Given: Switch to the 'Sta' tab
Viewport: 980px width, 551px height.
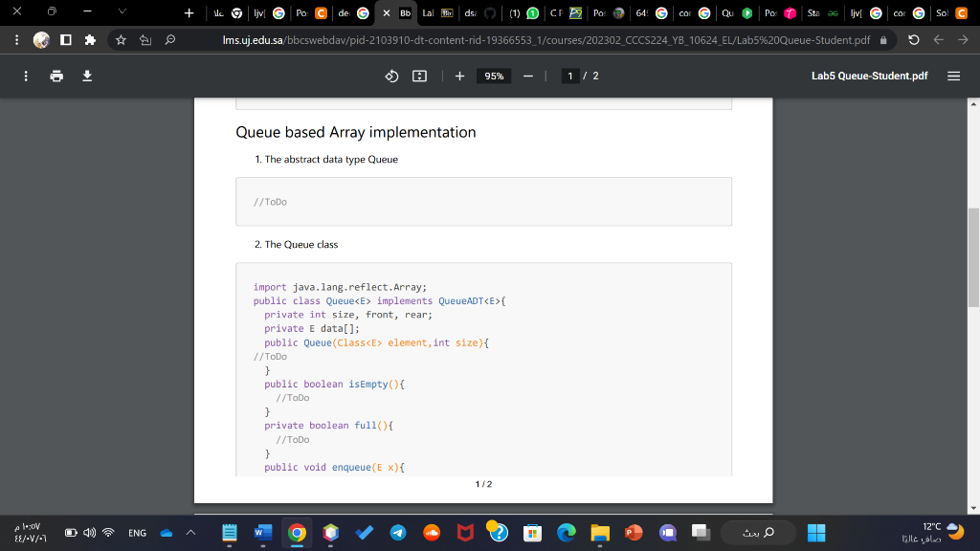Looking at the screenshot, I should 823,12.
